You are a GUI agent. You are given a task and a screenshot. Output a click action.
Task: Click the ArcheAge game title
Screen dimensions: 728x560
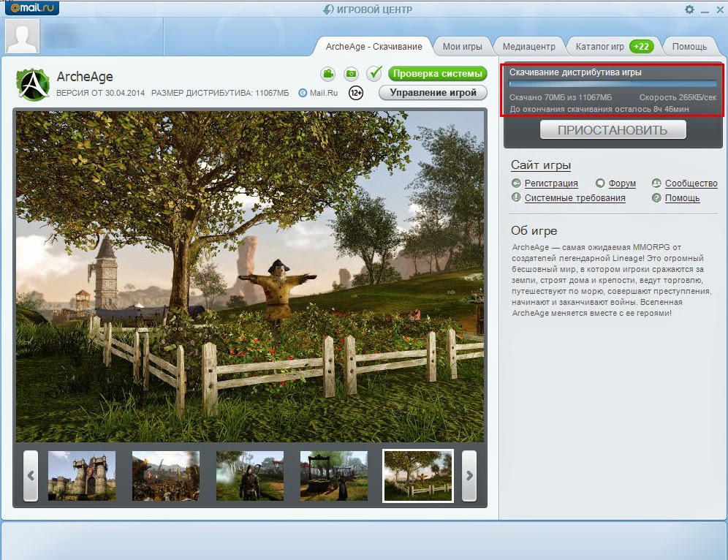coord(85,77)
